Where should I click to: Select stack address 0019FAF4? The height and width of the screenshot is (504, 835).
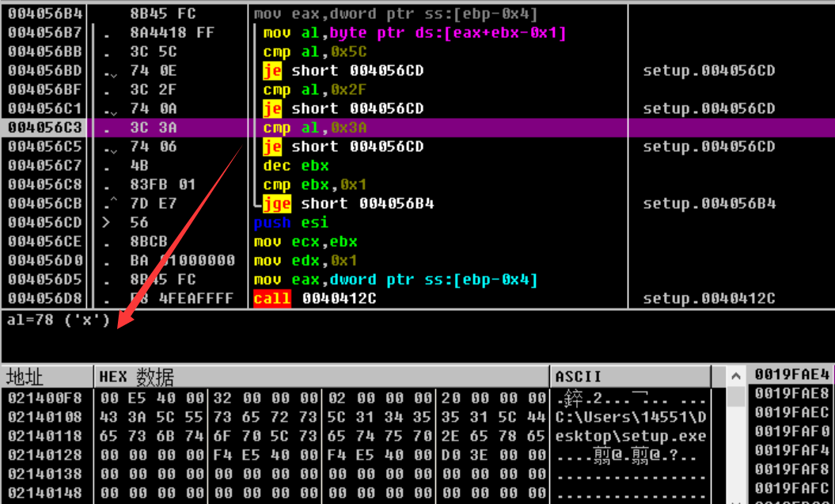(792, 450)
